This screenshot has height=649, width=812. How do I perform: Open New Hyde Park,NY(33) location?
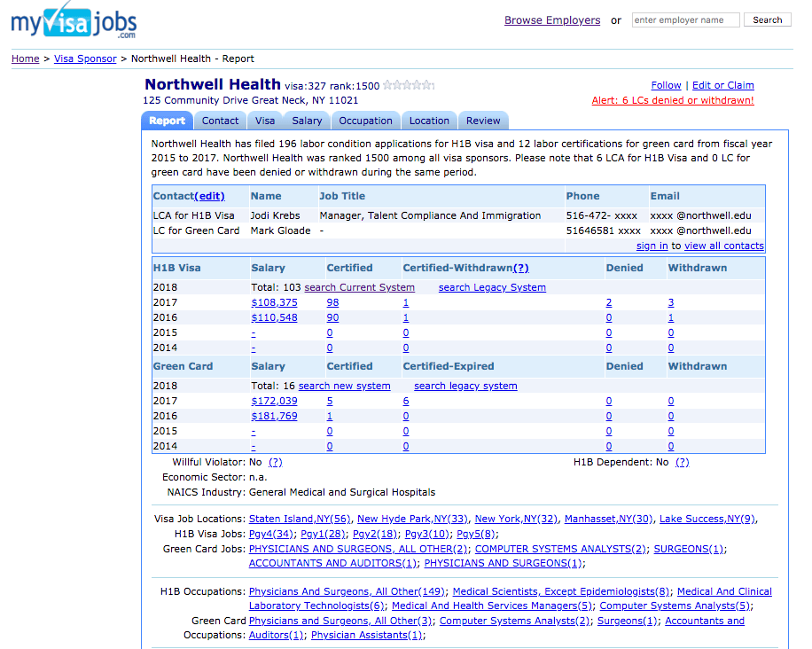[412, 519]
